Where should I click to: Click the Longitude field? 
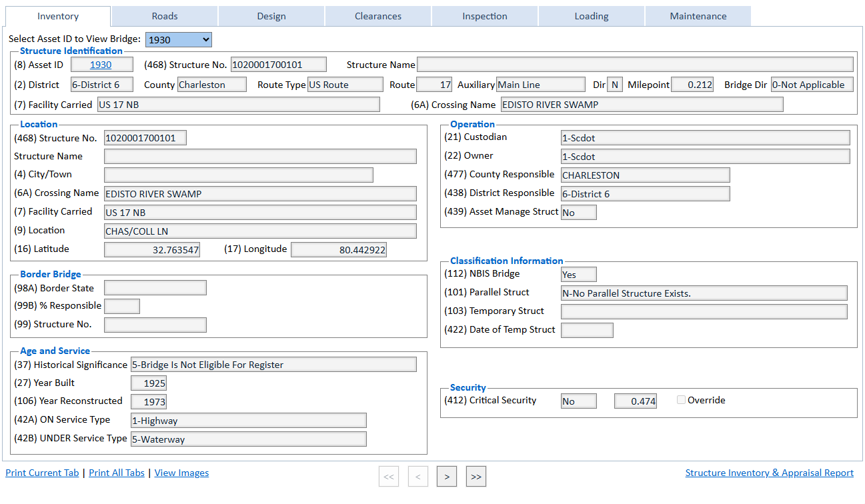click(x=339, y=249)
